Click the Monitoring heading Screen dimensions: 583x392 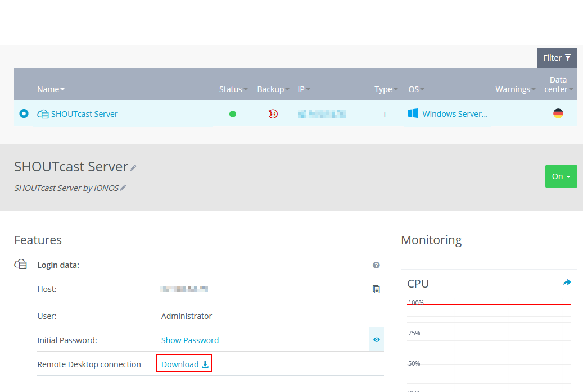pos(431,240)
